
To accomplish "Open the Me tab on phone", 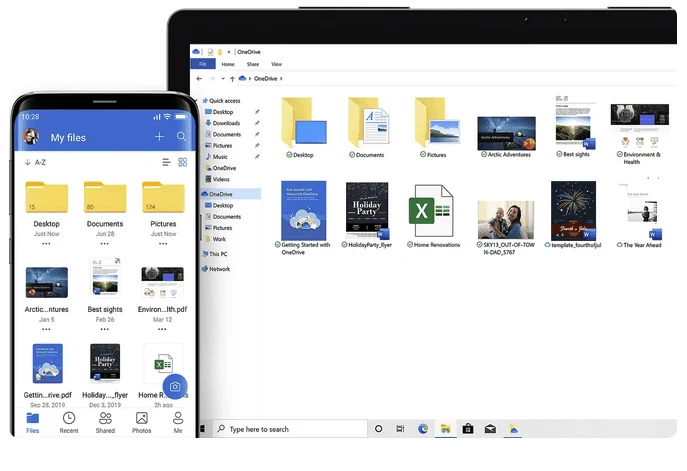I will [178, 422].
